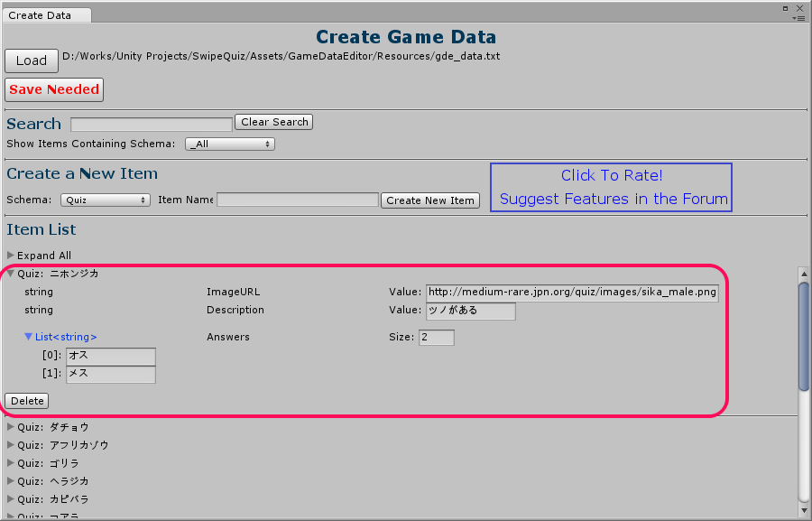
Task: Click Save Needed to save changes
Action: click(x=53, y=89)
